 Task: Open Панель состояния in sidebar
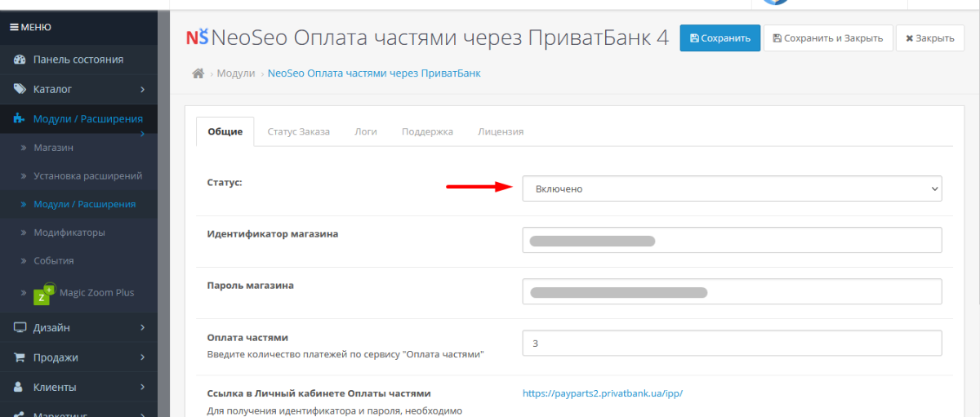pyautogui.click(x=78, y=60)
